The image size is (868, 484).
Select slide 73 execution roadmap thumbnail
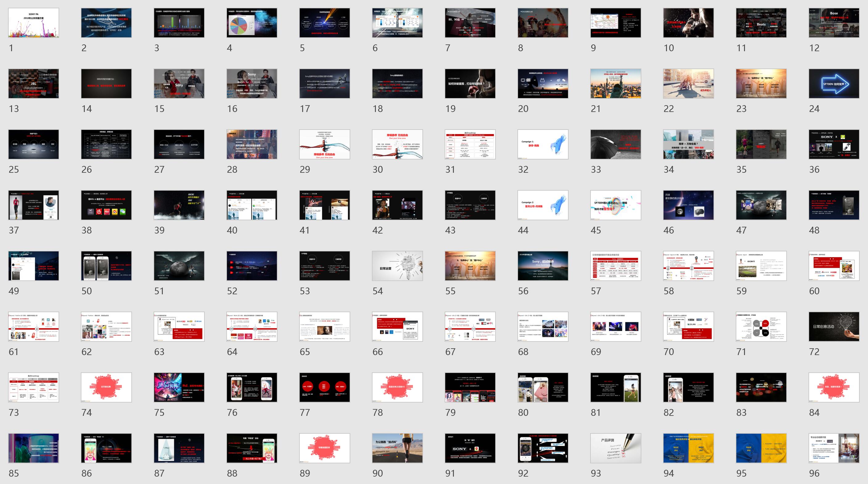pyautogui.click(x=34, y=388)
